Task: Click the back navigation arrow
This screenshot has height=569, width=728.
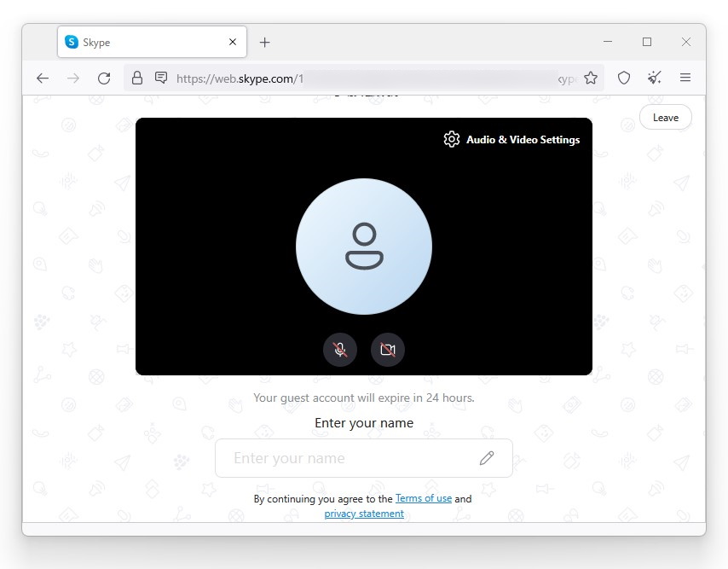Action: (43, 78)
